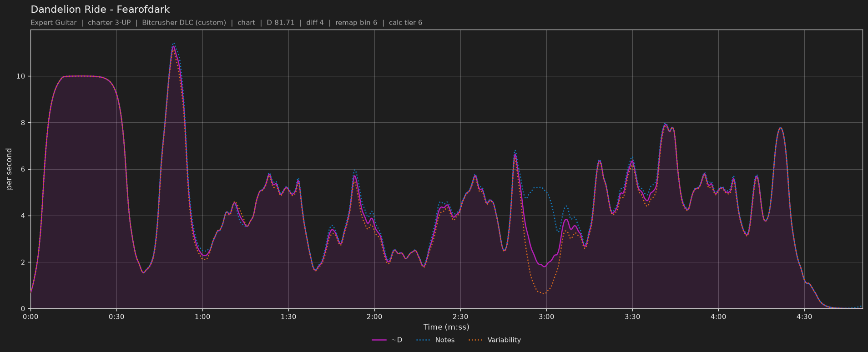This screenshot has width=868, height=352.
Task: Click the 'Time (m:ss)' x-axis label
Action: (446, 327)
